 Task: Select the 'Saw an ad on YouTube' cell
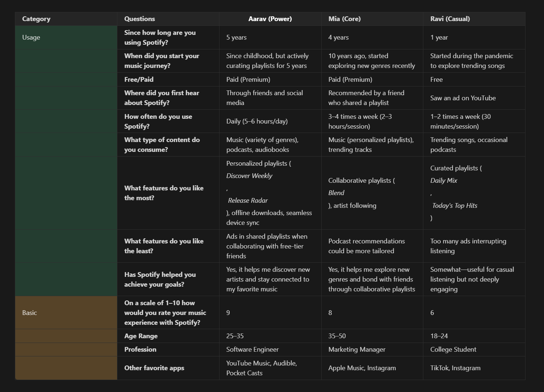(x=474, y=98)
